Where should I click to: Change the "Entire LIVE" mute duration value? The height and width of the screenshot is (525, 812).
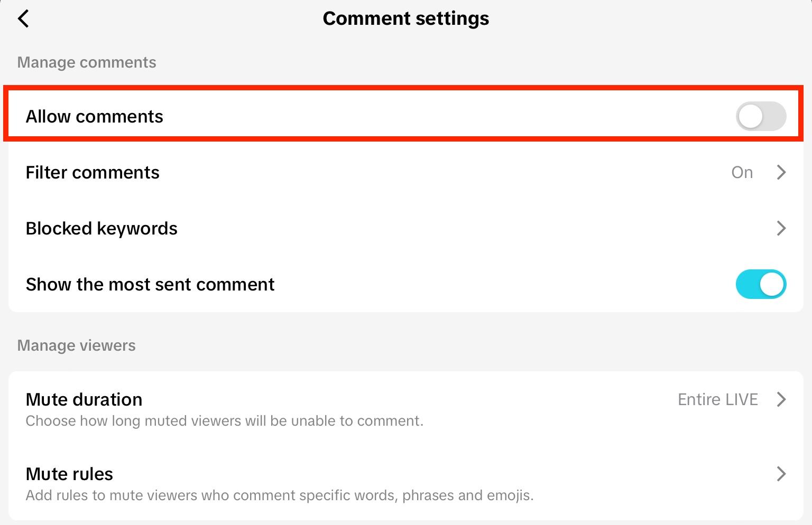tap(717, 399)
